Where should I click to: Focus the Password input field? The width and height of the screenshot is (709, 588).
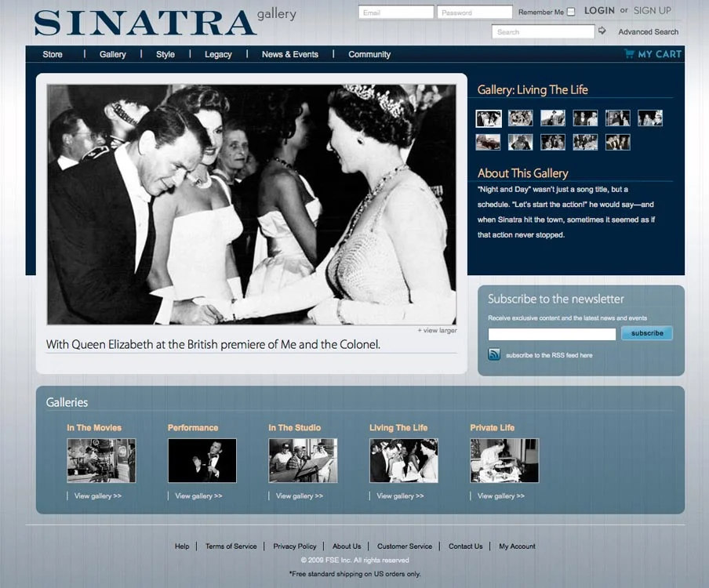(474, 13)
